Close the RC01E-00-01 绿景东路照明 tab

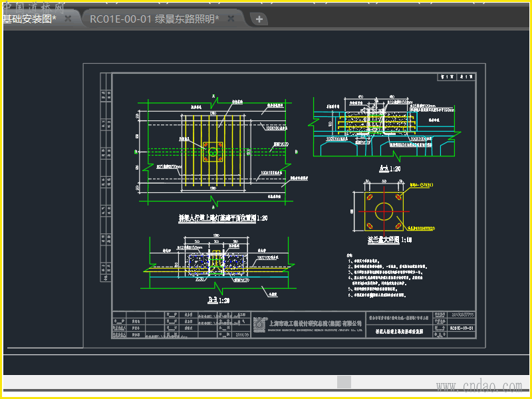[x=231, y=19]
